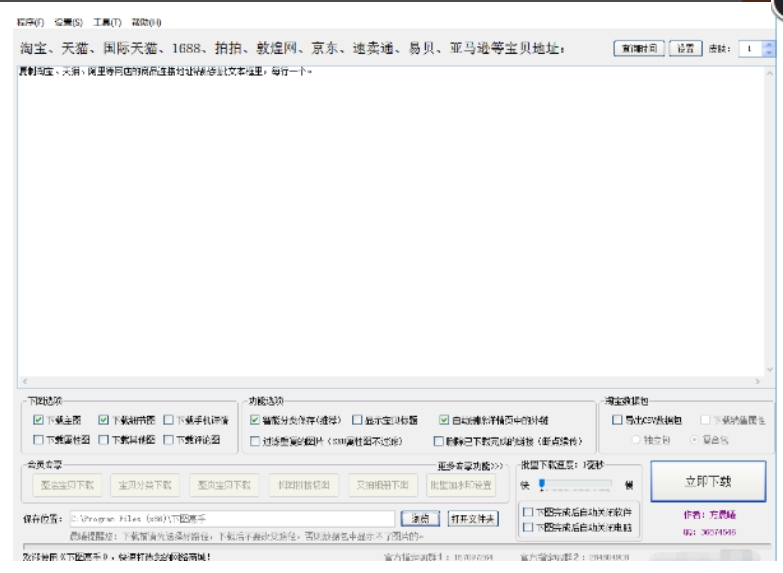This screenshot has height=573, width=783.
Task: Select the 独立包 radio button
Action: pos(636,440)
